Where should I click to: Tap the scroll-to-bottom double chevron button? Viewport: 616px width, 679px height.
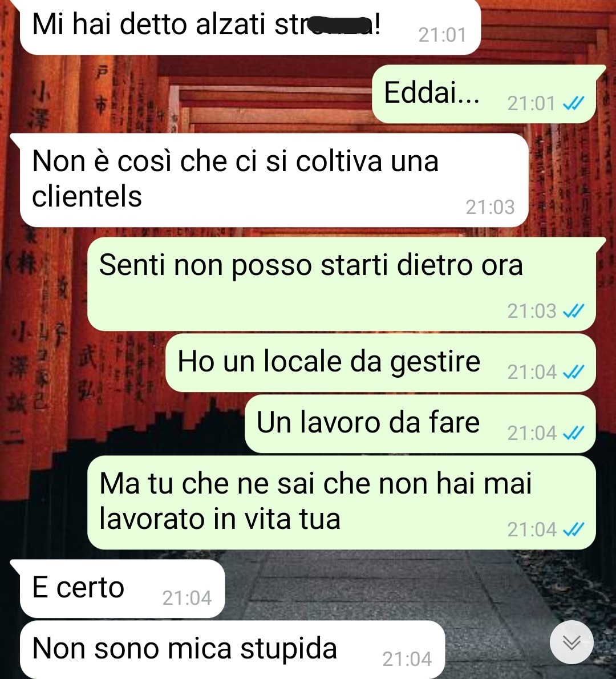(572, 642)
